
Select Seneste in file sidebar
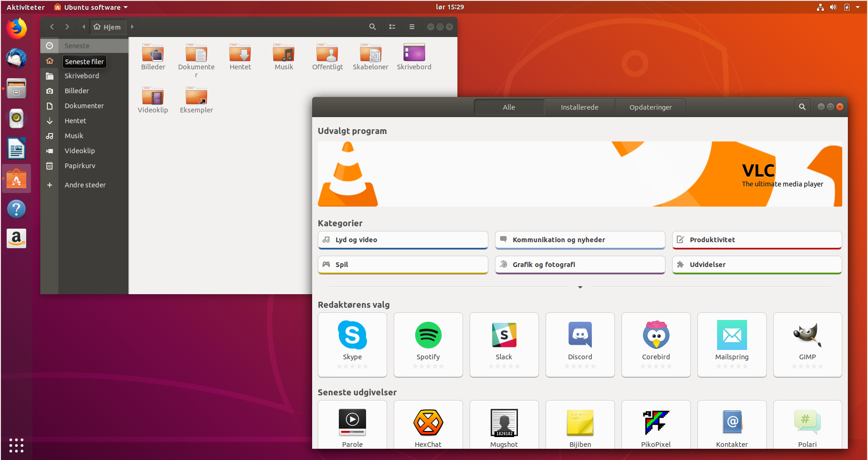click(x=84, y=45)
